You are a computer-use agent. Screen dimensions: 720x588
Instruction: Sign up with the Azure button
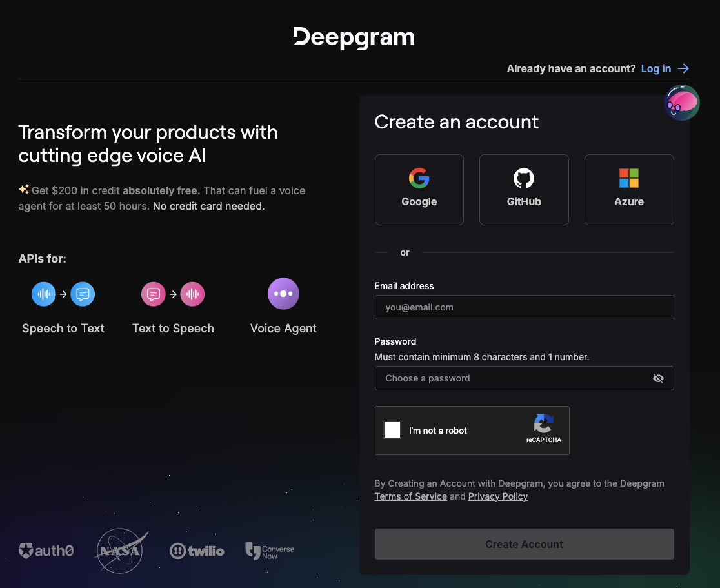[x=629, y=190]
